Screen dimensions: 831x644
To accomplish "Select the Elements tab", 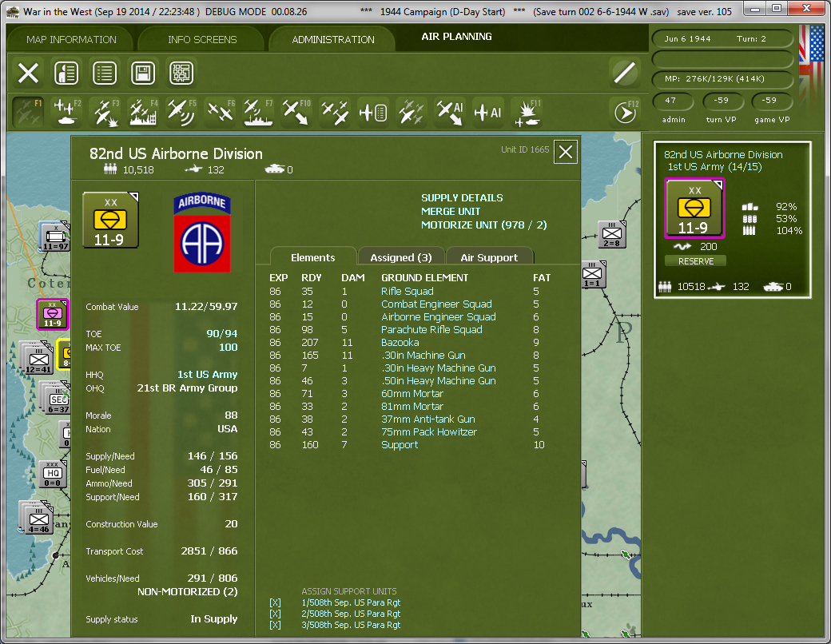I will coord(312,257).
